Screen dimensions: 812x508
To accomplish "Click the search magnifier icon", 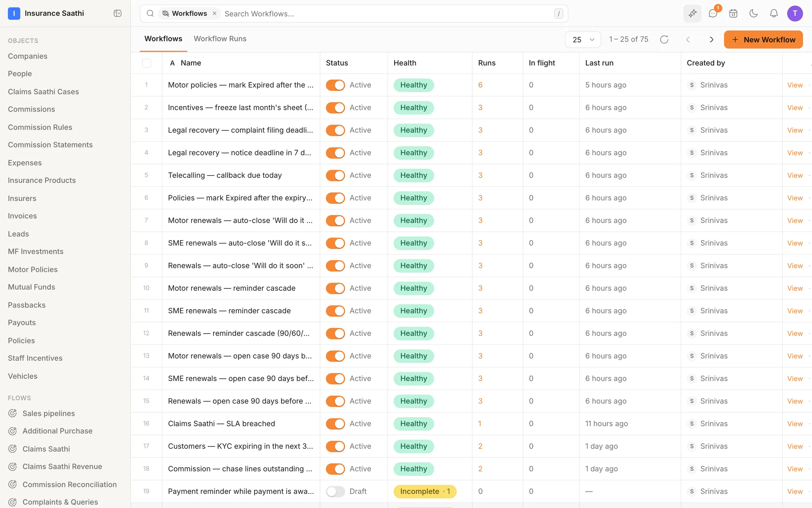I will coord(150,14).
